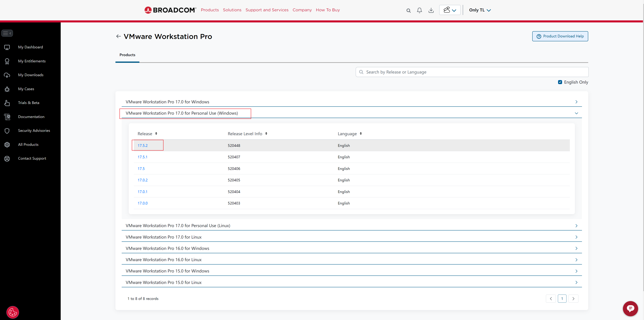The height and width of the screenshot is (320, 644).
Task: Click the Broadcom logo
Action: [170, 10]
